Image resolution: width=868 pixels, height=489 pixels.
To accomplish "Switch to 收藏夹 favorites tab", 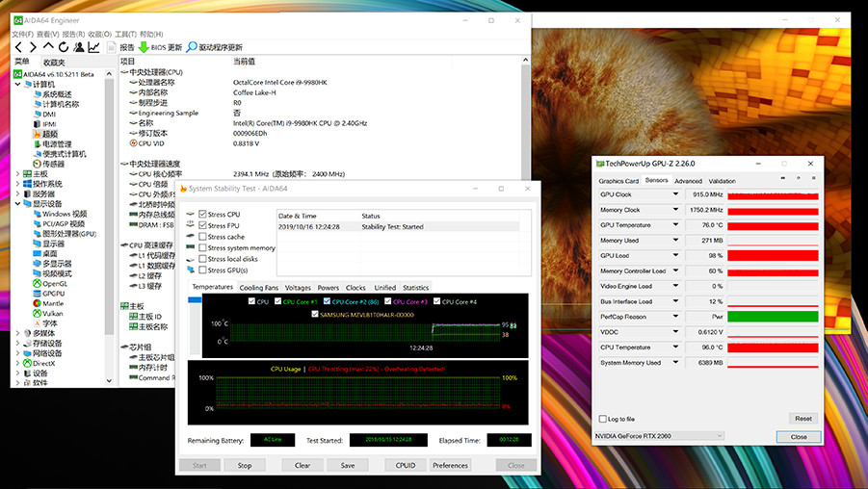I will point(54,62).
